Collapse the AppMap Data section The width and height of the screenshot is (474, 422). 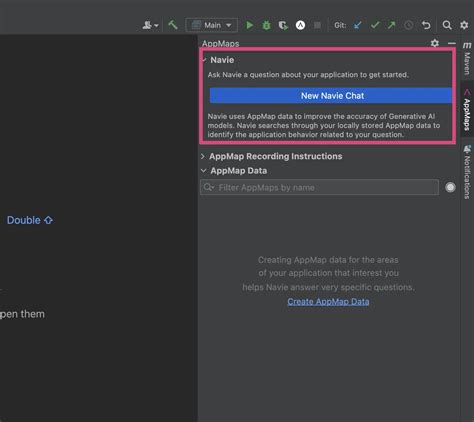pos(203,171)
